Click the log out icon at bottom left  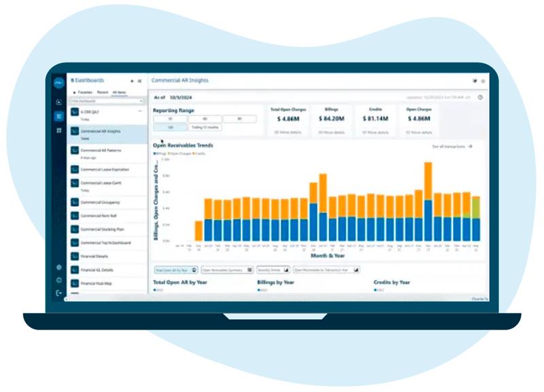click(59, 293)
